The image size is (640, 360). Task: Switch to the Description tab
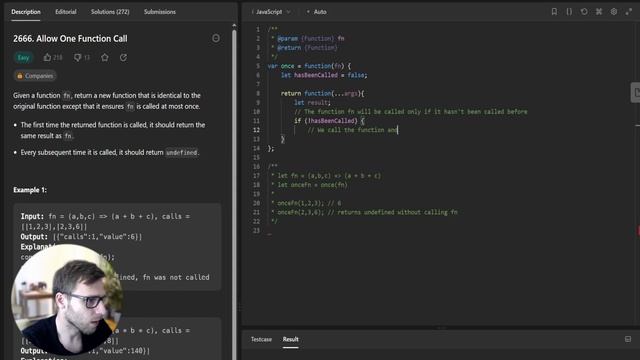tap(26, 12)
